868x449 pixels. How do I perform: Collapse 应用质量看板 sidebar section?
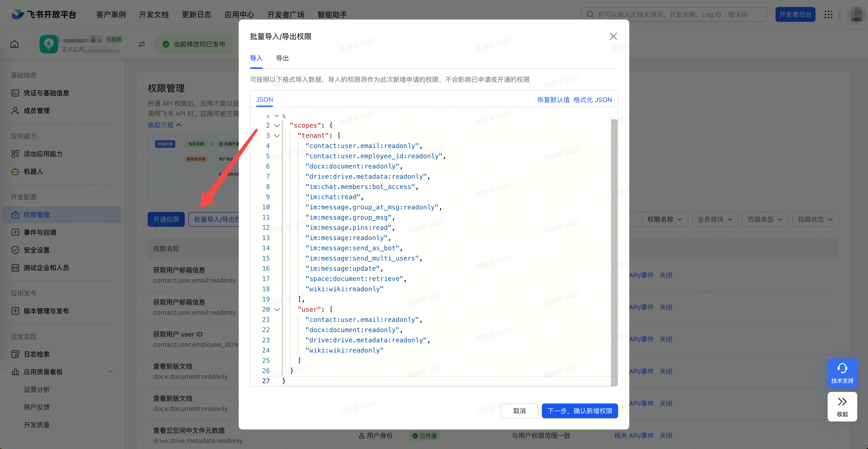point(110,372)
